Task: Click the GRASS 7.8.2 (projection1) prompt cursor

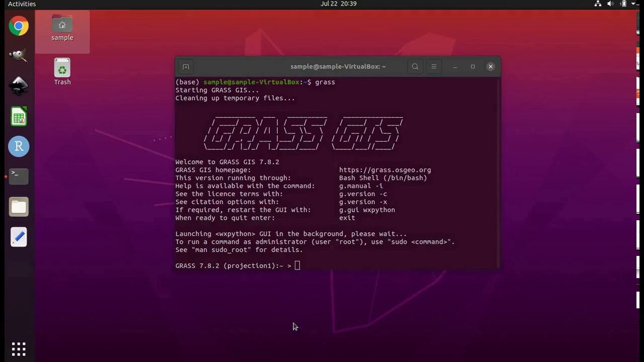Action: coord(297,265)
